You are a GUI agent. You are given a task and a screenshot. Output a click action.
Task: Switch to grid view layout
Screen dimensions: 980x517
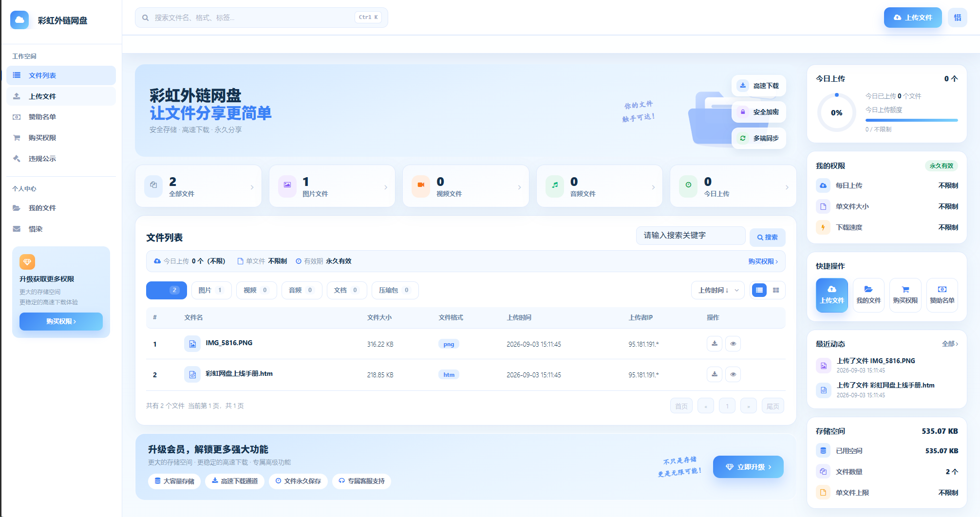[x=776, y=290]
